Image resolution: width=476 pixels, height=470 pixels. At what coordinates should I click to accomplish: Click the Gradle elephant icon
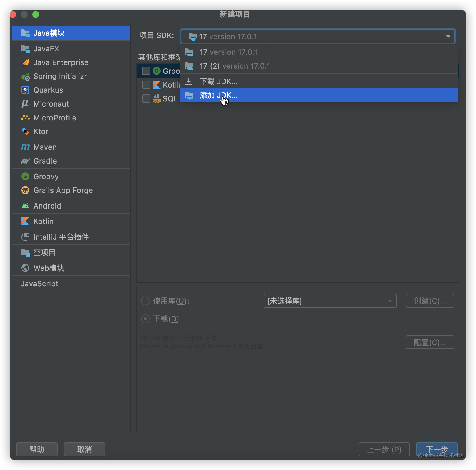[25, 161]
